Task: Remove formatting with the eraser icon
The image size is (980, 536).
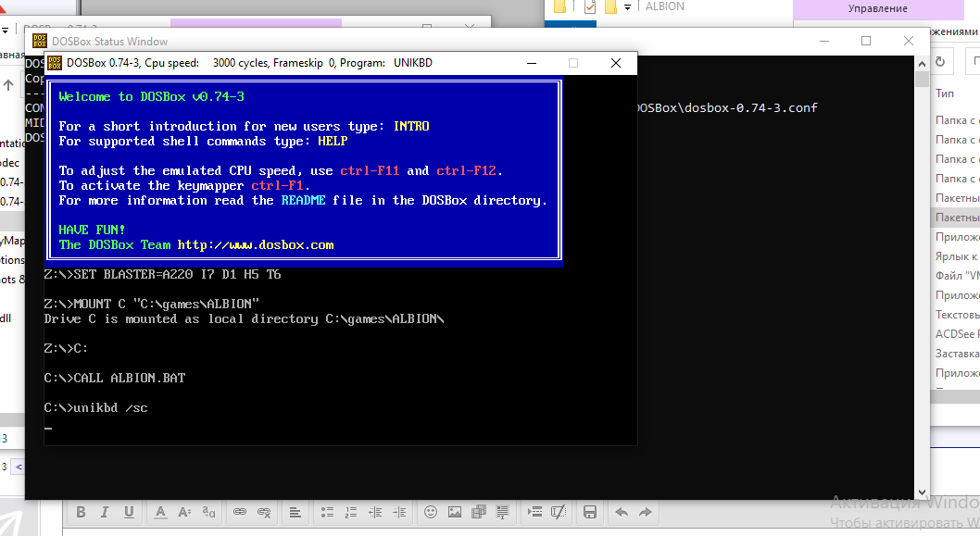Action: 559,512
